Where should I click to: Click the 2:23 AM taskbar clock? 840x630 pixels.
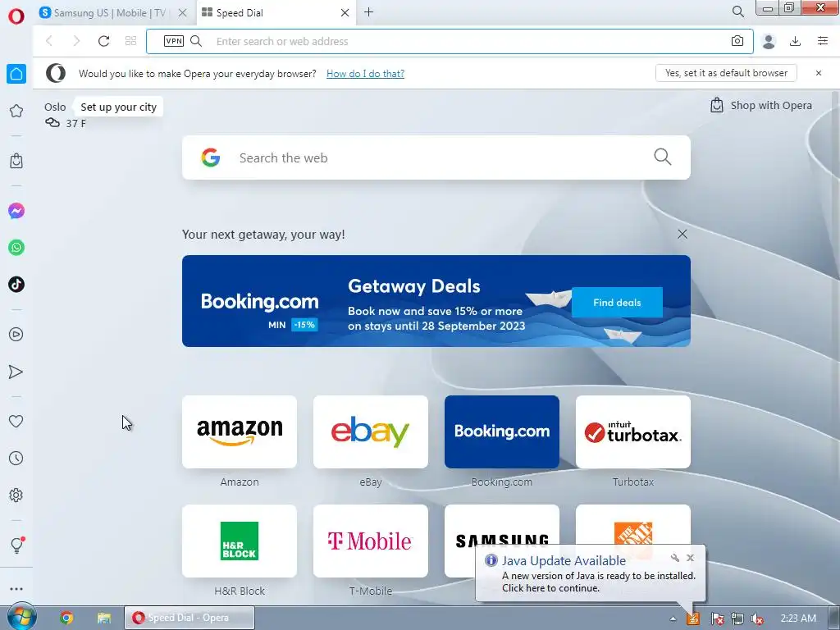tap(798, 619)
